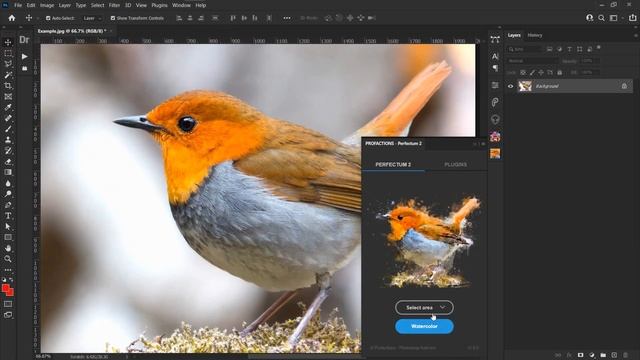Screen dimensions: 640x360
Task: Open the layer Opacity dropdown
Action: (589, 61)
